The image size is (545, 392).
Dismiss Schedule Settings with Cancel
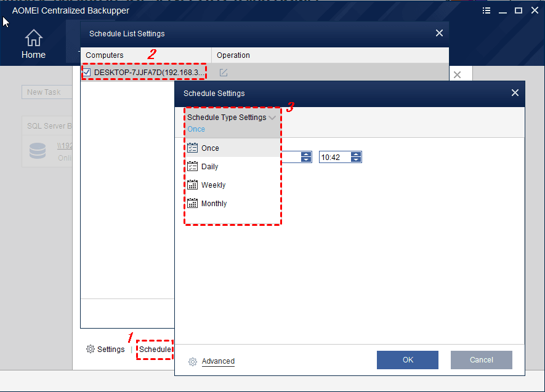coord(481,360)
